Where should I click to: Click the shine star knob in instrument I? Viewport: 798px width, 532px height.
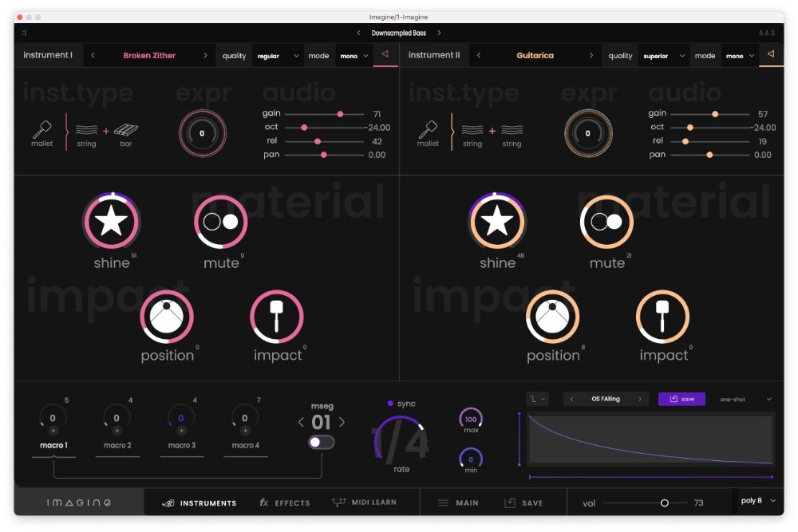click(x=112, y=223)
